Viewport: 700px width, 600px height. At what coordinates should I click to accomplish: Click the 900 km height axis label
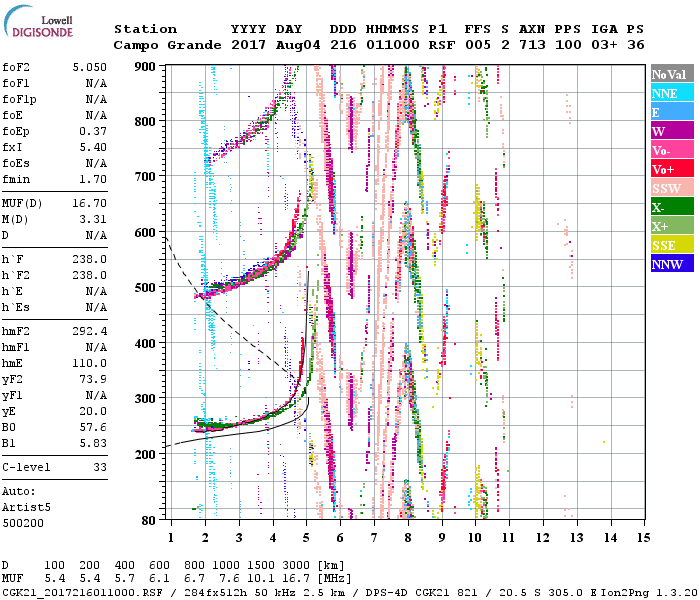(146, 66)
